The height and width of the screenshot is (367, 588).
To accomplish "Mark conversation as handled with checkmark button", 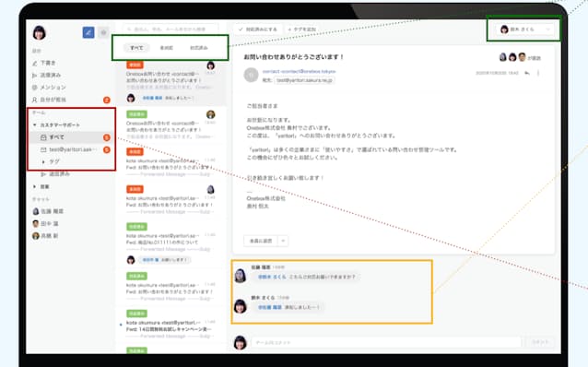I will pyautogui.click(x=258, y=30).
